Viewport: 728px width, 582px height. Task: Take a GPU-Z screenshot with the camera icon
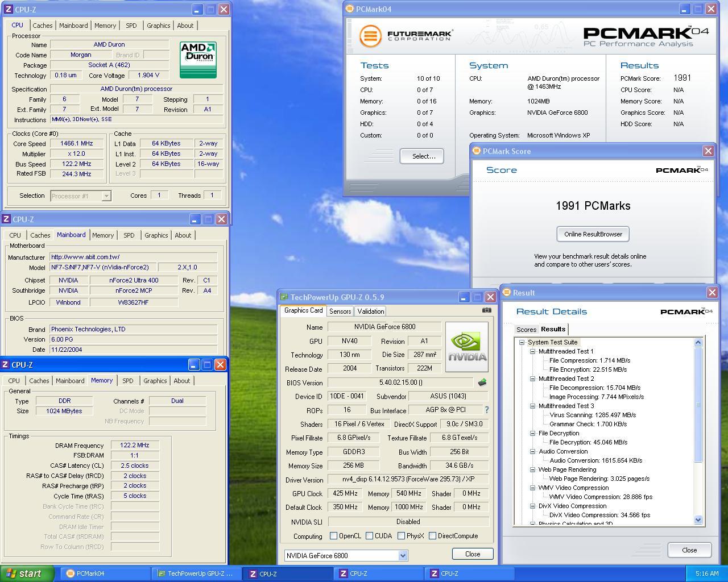pyautogui.click(x=486, y=310)
